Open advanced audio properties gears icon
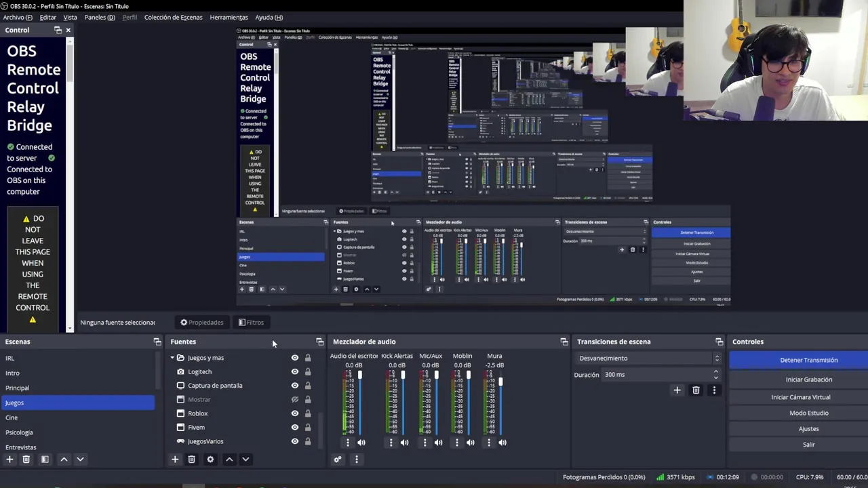 [338, 460]
